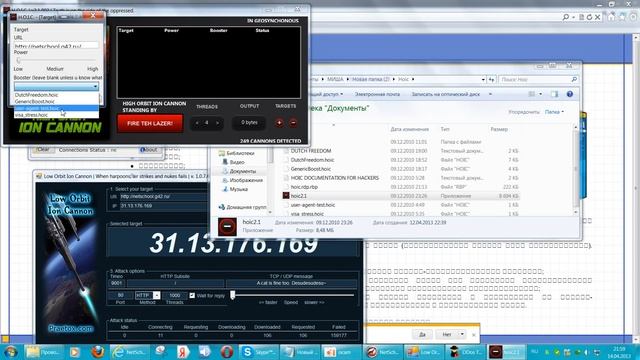
Task: Select GenericBoost.hoic file in Explorer
Action: tap(311, 169)
